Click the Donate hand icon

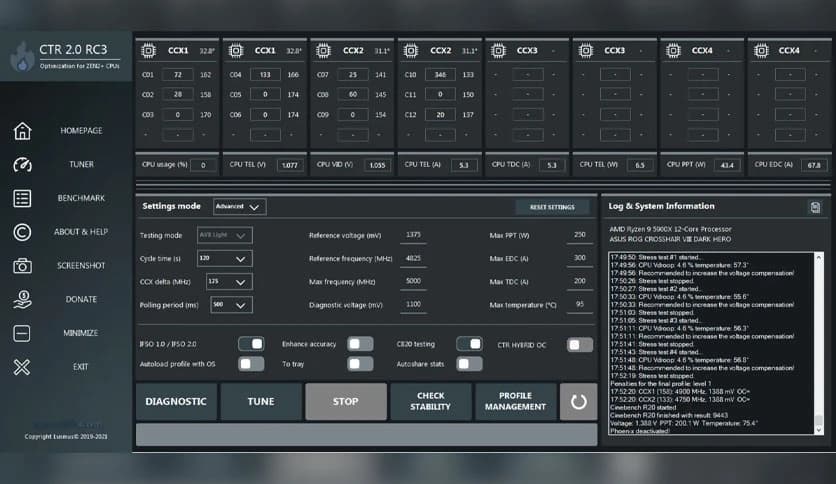click(x=22, y=300)
